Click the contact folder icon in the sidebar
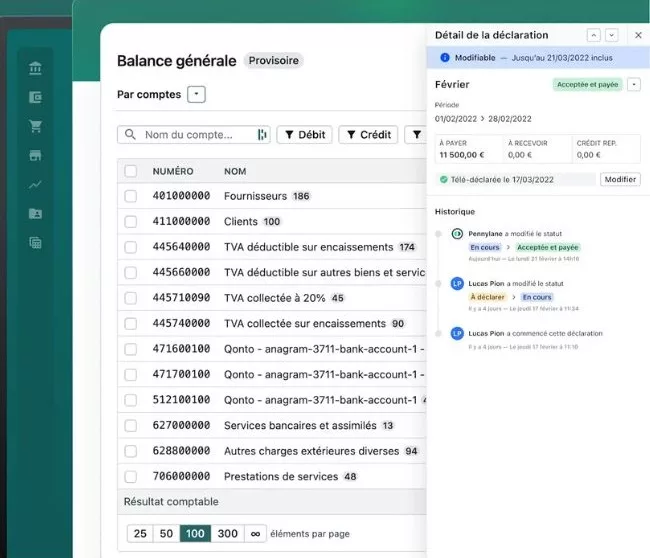Viewport: 650px width, 558px height. (x=36, y=214)
